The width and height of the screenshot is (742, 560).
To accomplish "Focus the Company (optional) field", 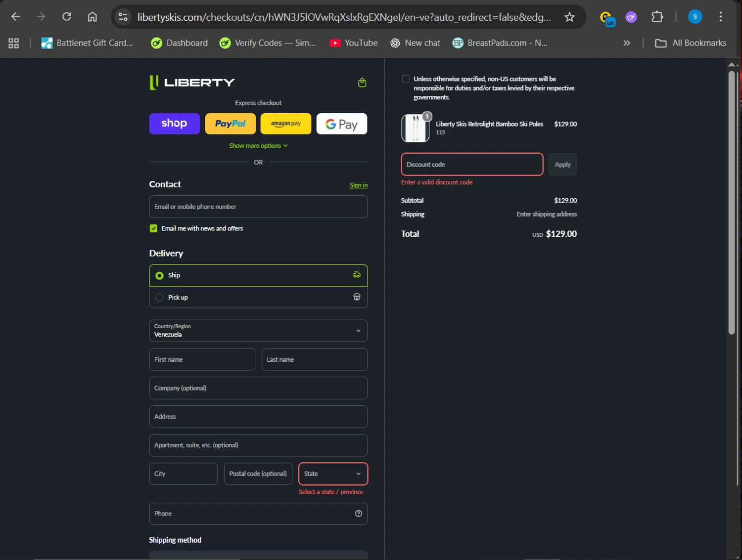I will tap(258, 388).
